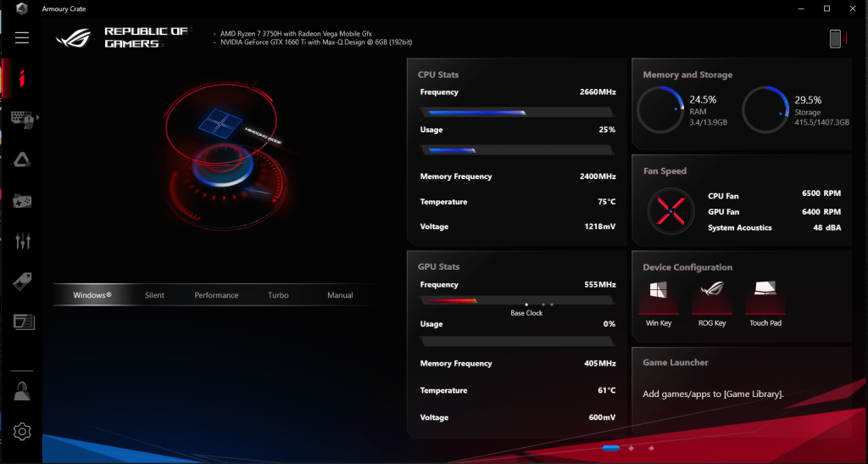868x464 pixels.
Task: Go to the first dashboard page indicator
Action: click(x=611, y=448)
